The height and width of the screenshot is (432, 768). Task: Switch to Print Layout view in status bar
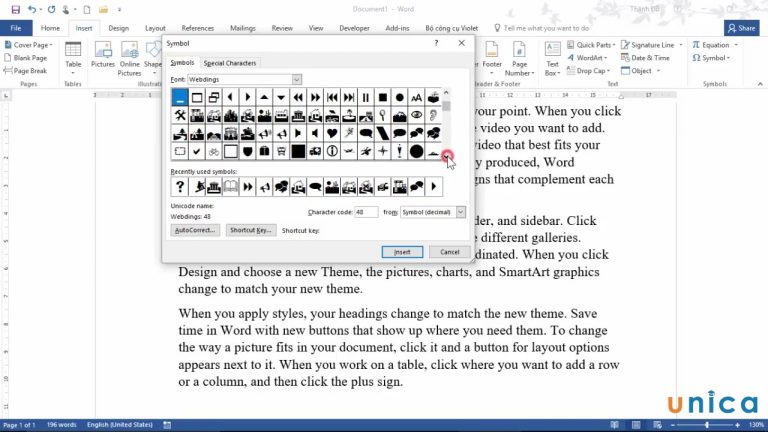point(636,425)
